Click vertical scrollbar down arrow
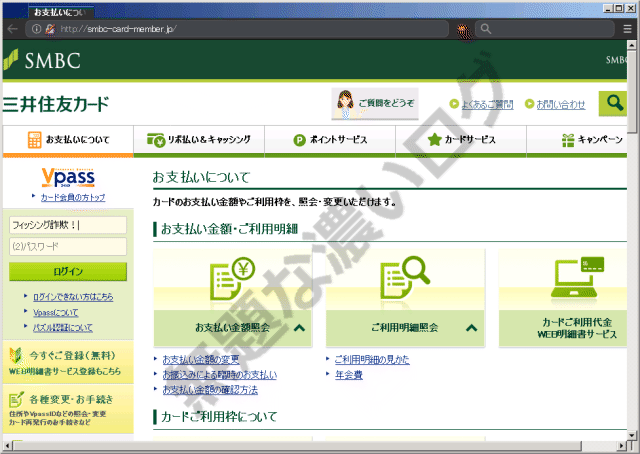 [x=631, y=436]
